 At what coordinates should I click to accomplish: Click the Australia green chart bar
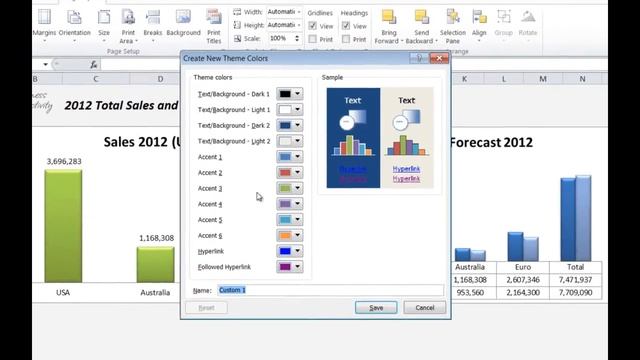point(156,264)
